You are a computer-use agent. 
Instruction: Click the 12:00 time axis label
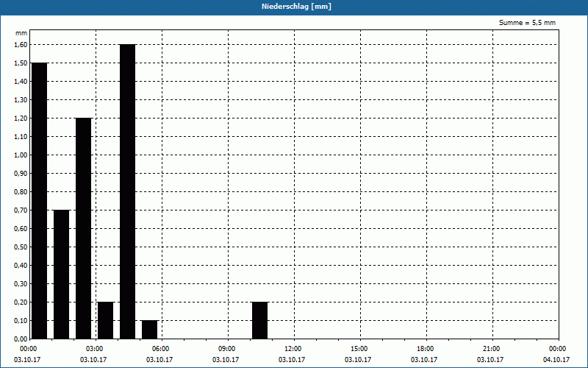[293, 349]
